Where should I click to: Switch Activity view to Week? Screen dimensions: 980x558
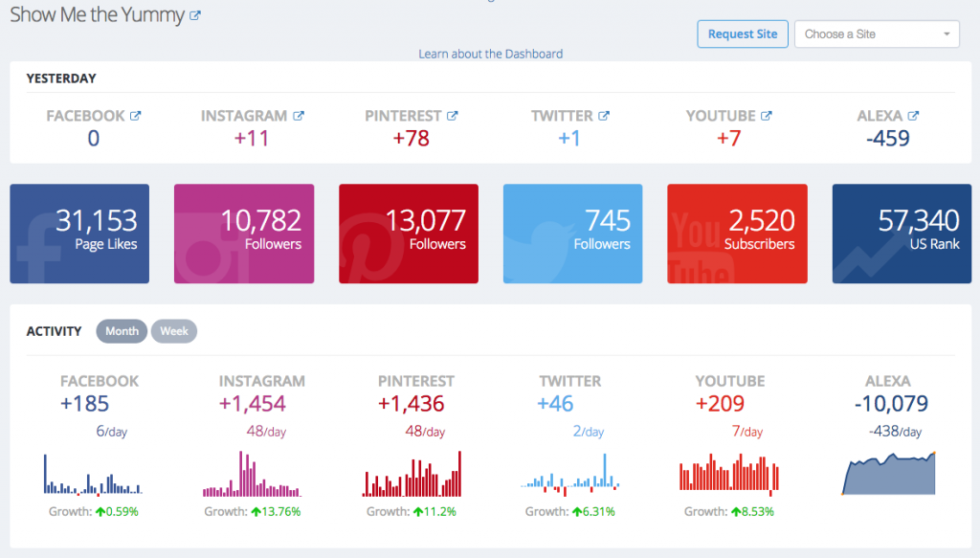(x=174, y=331)
